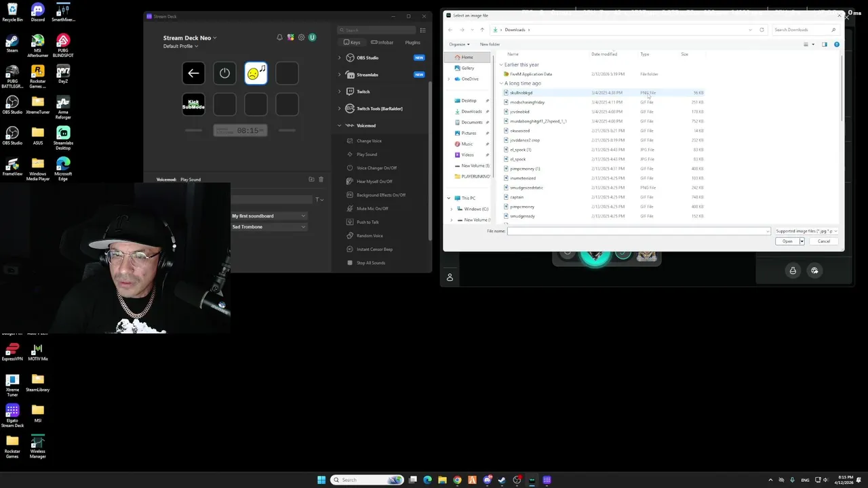This screenshot has width=868, height=488.
Task: Select the skullnobkgd file
Action: click(x=521, y=93)
